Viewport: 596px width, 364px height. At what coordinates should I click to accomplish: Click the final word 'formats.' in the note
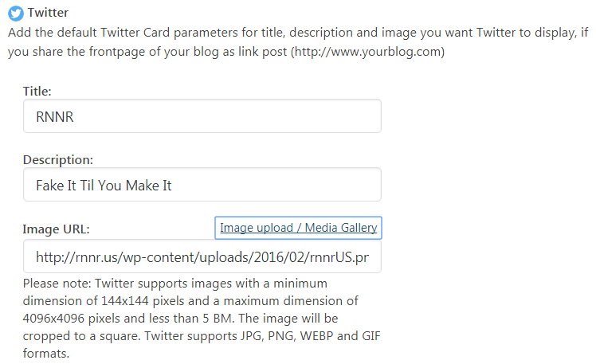coord(46,352)
